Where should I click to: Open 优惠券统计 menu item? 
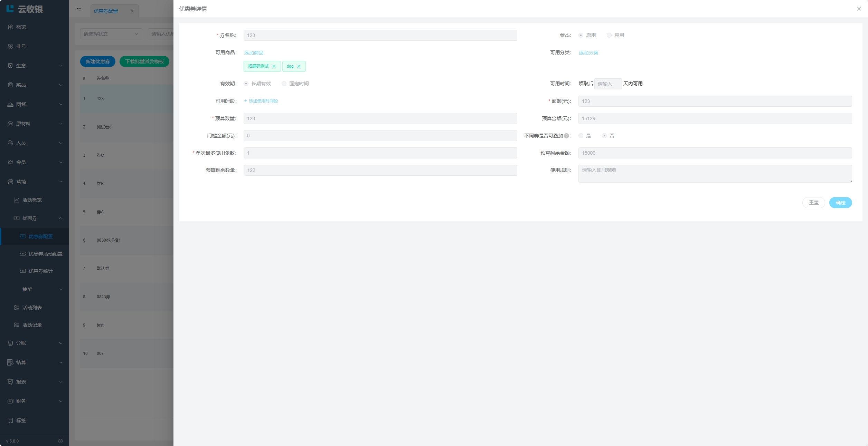pos(40,271)
